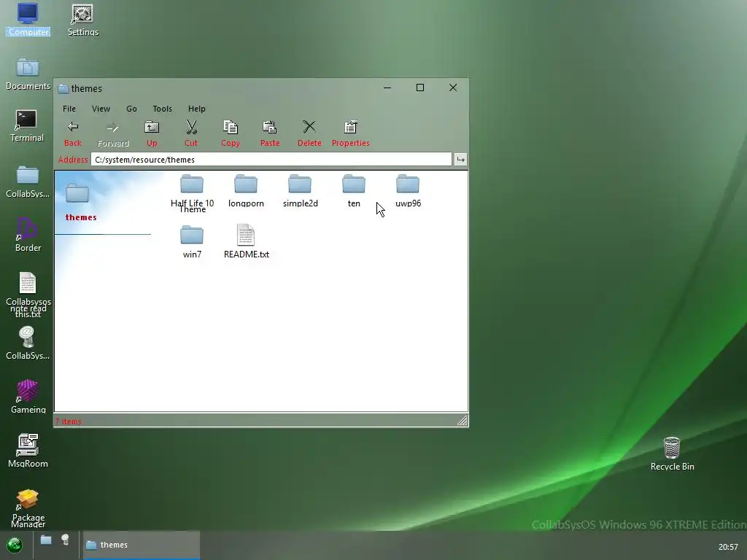The height and width of the screenshot is (560, 747).
Task: Click the '7 items' status bar text
Action: 68,421
